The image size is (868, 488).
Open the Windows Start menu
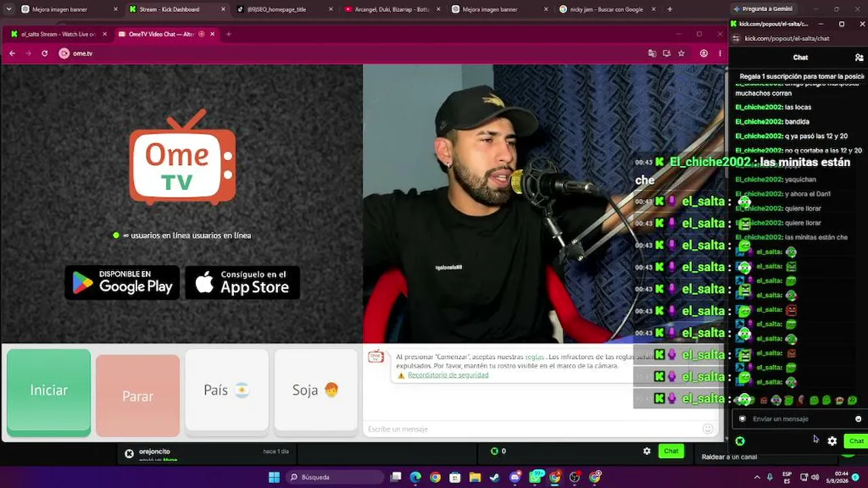(x=274, y=477)
